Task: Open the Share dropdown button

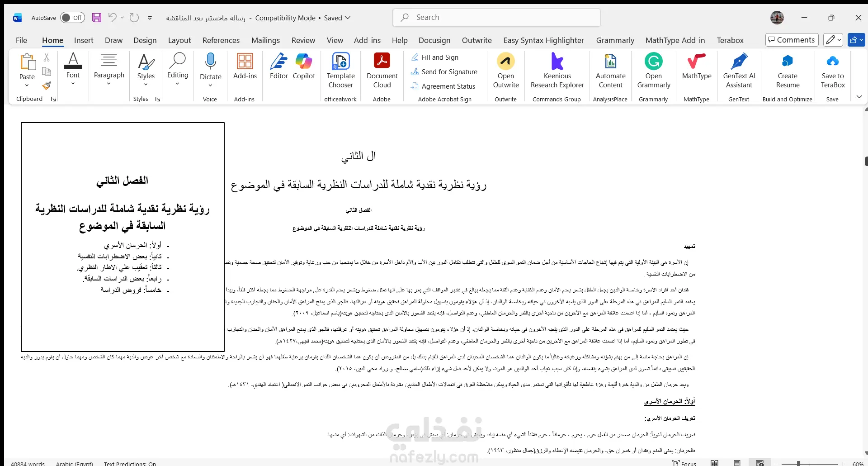Action: 856,40
